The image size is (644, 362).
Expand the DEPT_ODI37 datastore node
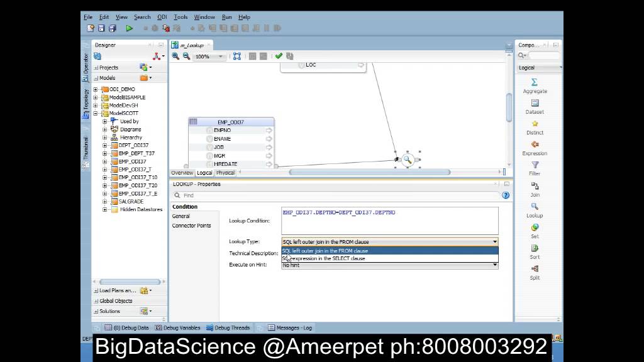(x=105, y=145)
